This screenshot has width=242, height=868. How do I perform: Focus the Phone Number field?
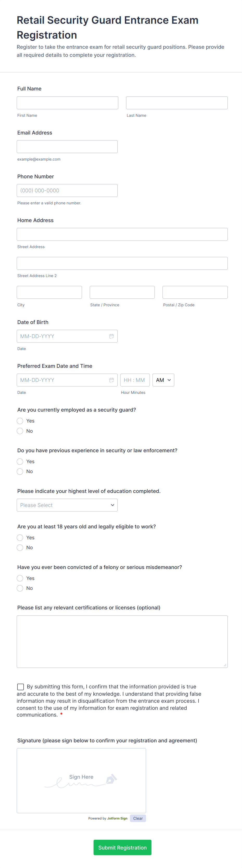click(x=67, y=190)
